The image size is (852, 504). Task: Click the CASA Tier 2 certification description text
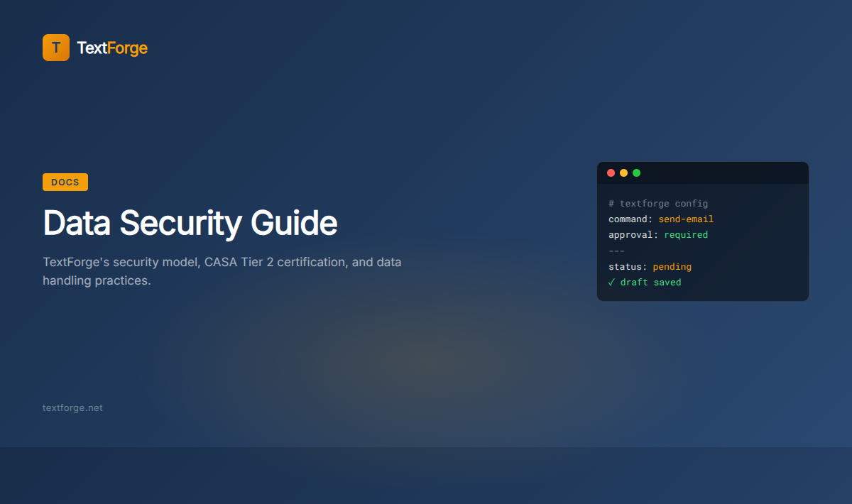pos(222,271)
